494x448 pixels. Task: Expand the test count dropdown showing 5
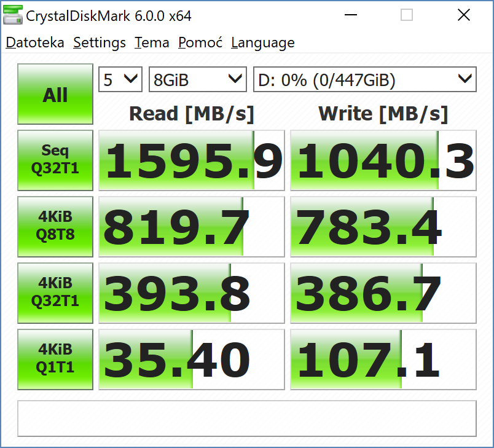(x=120, y=79)
